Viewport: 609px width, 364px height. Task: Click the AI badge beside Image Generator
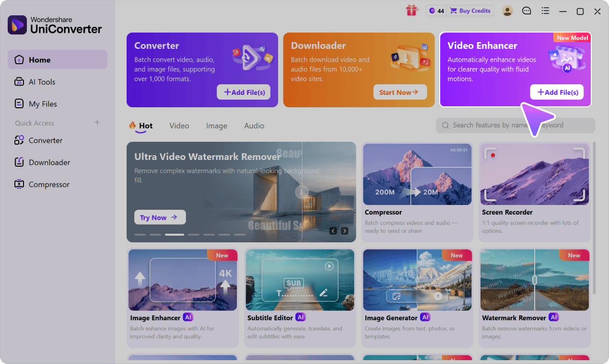(x=425, y=317)
